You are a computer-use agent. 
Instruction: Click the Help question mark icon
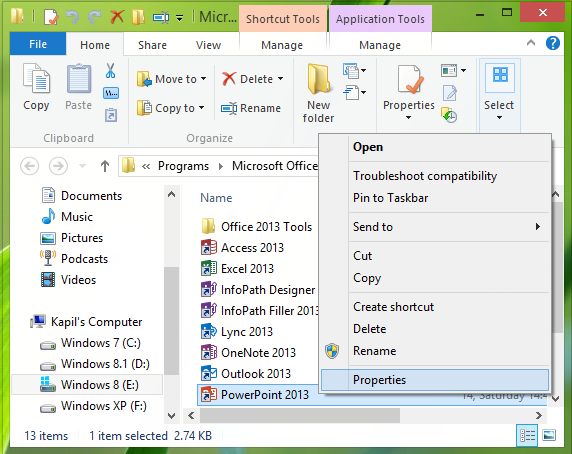click(553, 43)
